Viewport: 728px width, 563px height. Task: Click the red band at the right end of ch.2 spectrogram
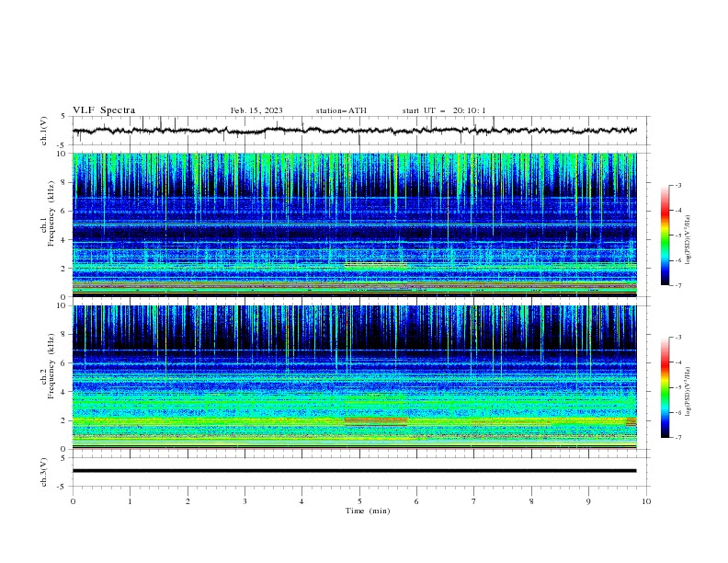[x=631, y=421]
